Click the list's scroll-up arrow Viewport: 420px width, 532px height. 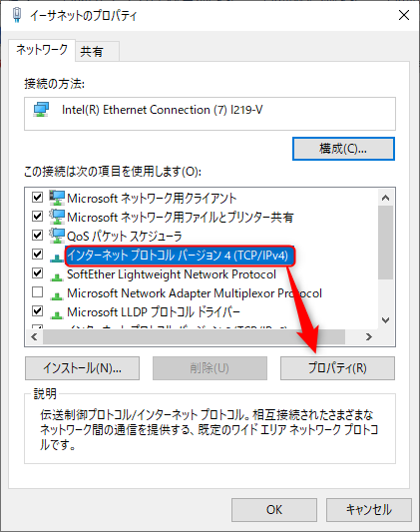385,198
